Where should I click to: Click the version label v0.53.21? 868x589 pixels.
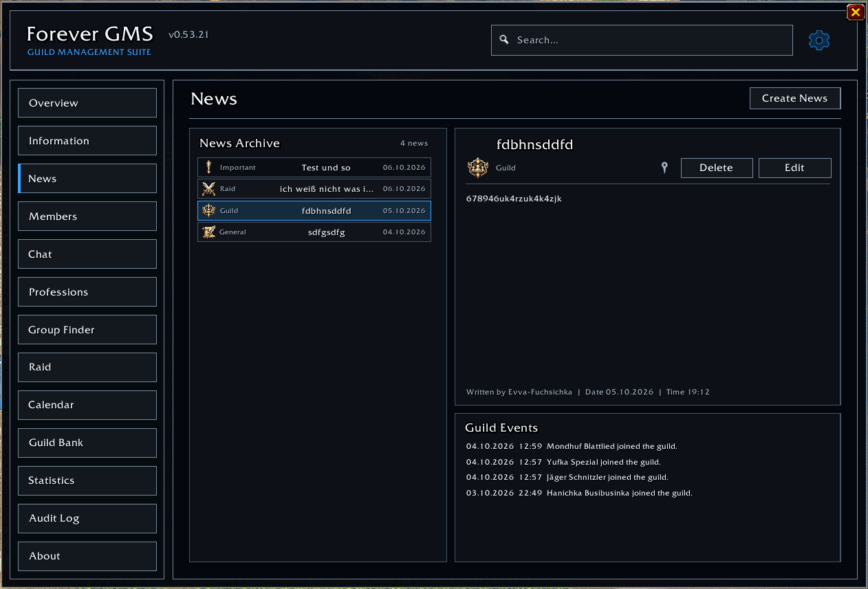coord(188,34)
